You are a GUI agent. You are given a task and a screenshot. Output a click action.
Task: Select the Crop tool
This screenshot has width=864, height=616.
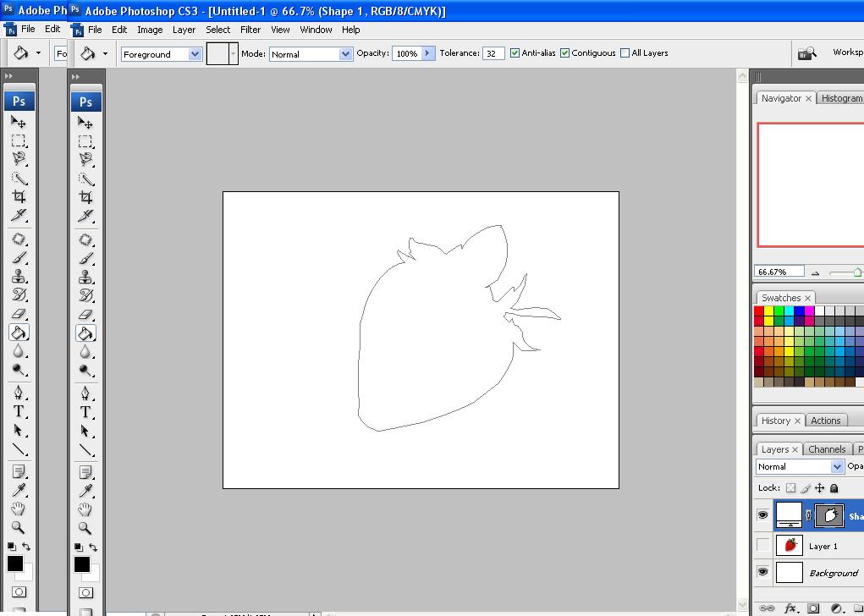point(85,196)
